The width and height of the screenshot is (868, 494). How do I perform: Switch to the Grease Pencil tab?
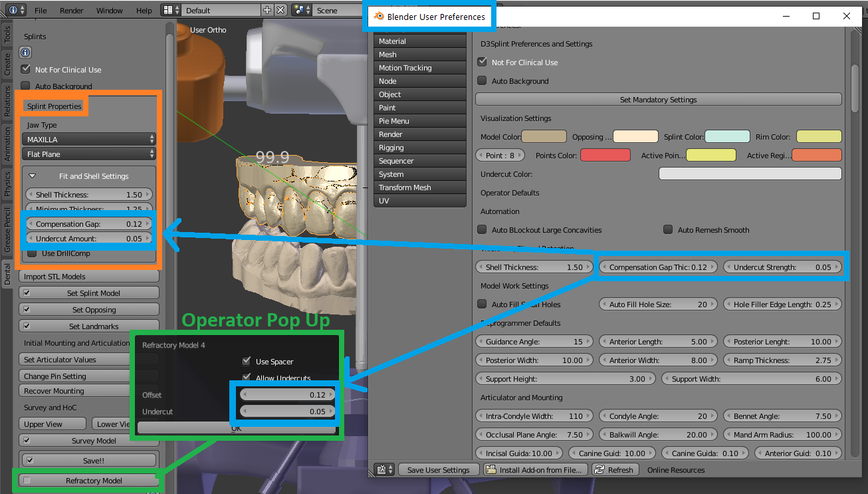click(x=7, y=229)
